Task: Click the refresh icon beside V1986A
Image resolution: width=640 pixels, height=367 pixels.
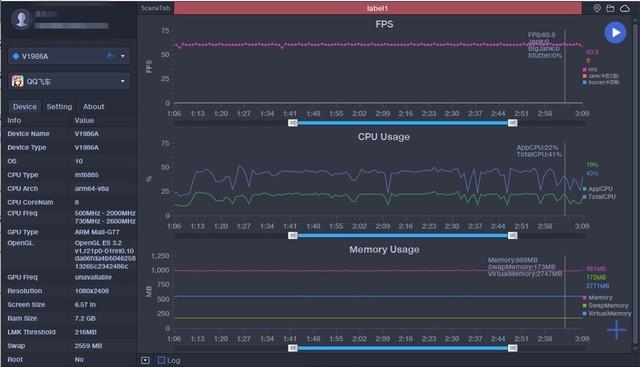Action: (110, 56)
